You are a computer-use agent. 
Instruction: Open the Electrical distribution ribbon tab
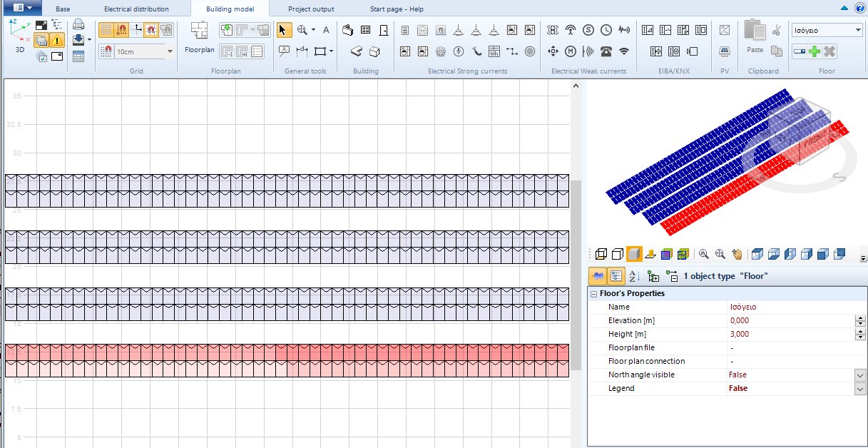coord(138,9)
